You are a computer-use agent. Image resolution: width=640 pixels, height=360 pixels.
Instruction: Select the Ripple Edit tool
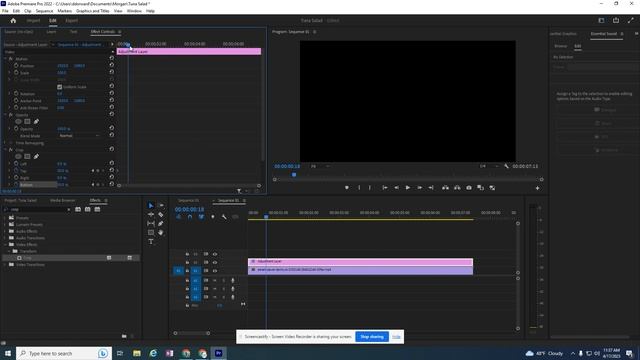pyautogui.click(x=151, y=214)
